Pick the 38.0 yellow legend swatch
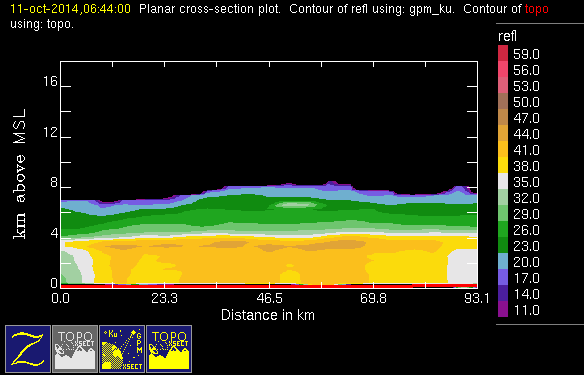The image size is (584, 375). tap(503, 165)
